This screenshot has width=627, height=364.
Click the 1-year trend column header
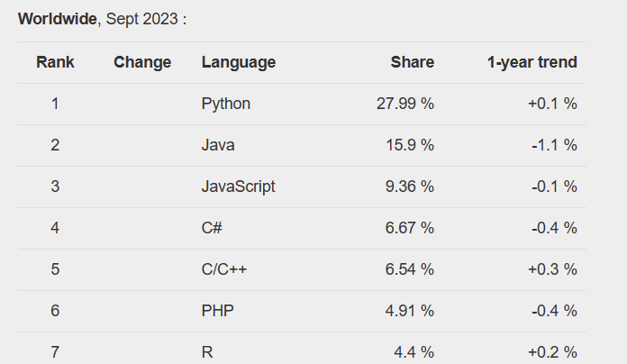532,62
